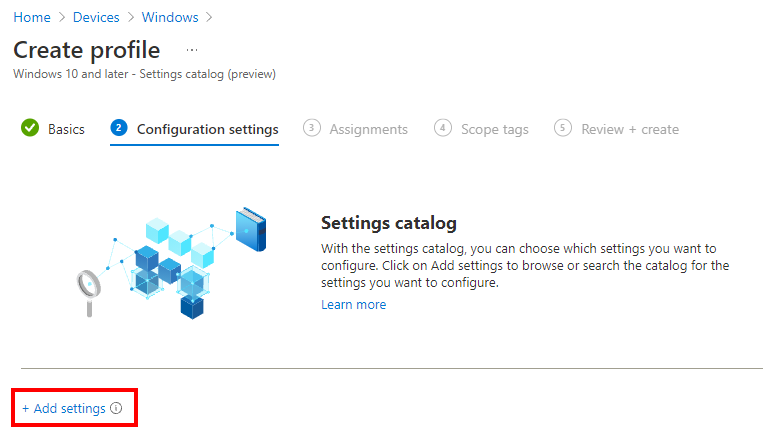The image size is (773, 438).
Task: Click the magnifying glass in the illustration
Action: point(85,288)
